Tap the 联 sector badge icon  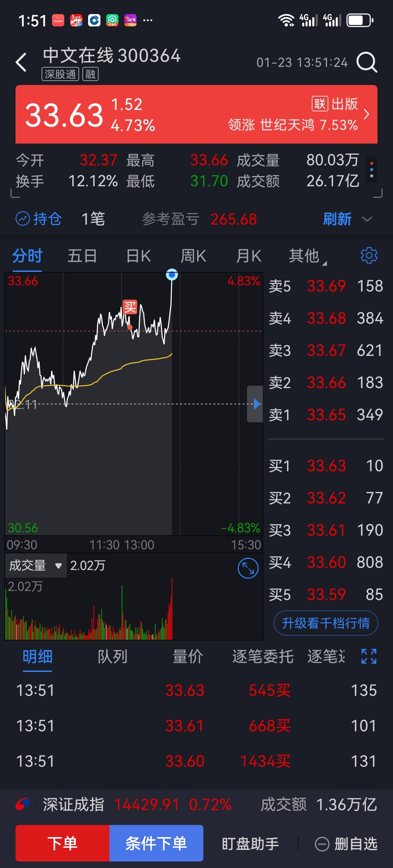320,104
